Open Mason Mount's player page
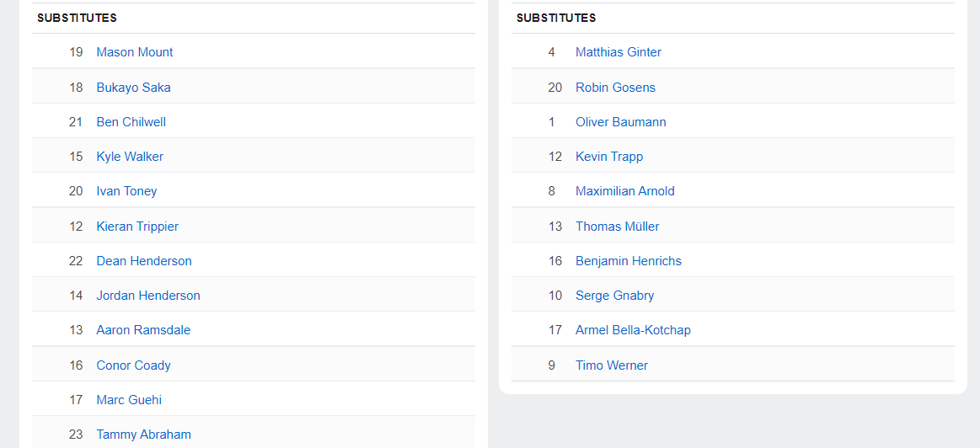Viewport: 980px width, 448px height. pyautogui.click(x=134, y=52)
